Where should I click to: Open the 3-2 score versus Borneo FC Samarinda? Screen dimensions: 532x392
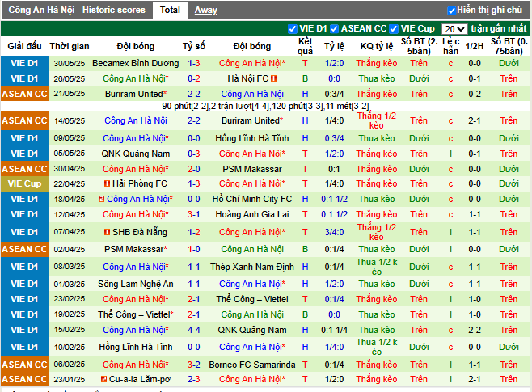click(194, 365)
